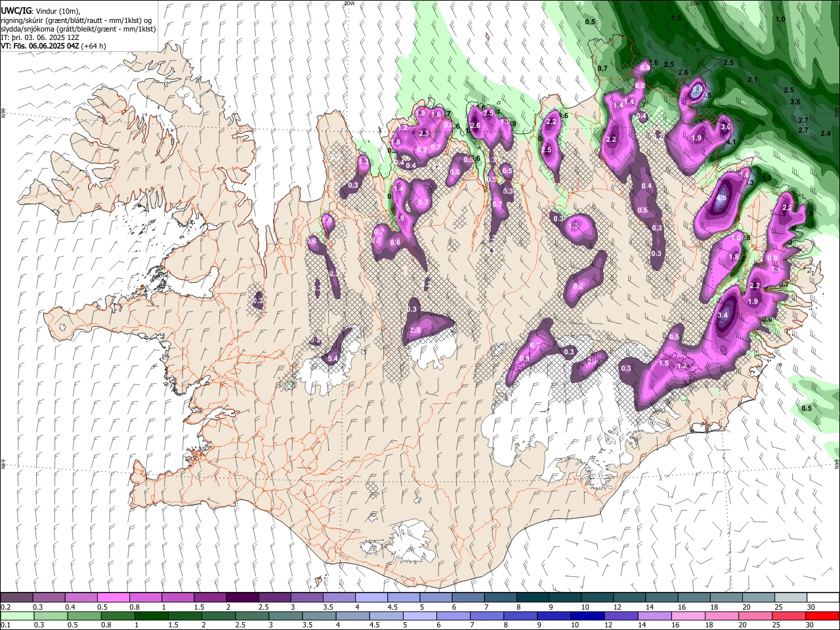Select lower legend swatch between 3 and 3.5
The height and width of the screenshot is (630, 840).
(x=285, y=616)
